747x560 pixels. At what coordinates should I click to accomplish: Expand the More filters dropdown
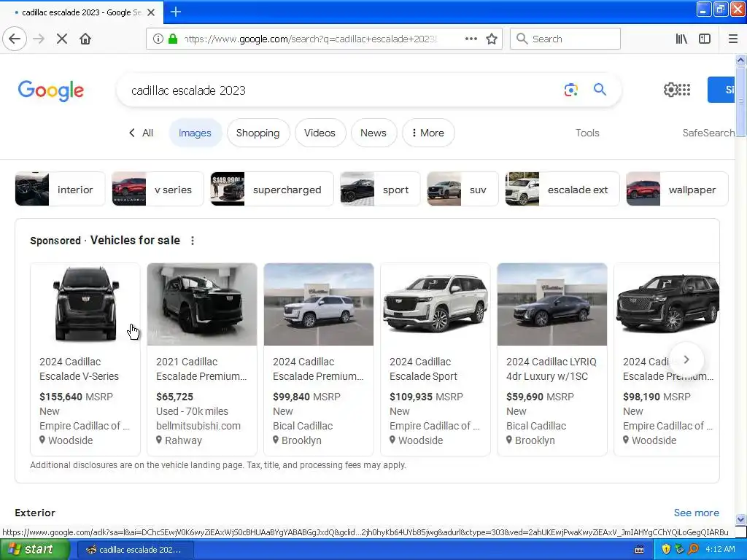pos(428,133)
